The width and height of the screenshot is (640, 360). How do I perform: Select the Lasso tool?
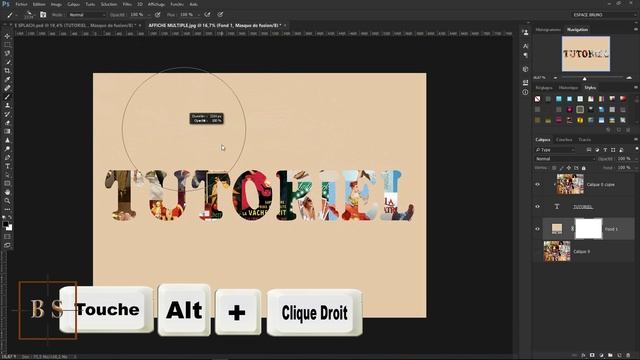(7, 53)
